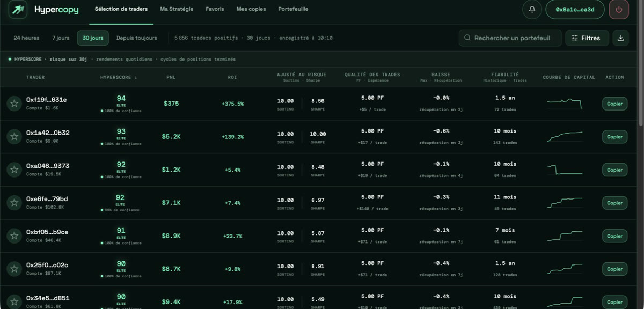Click the 5 856 traders positifs text
The width and height of the screenshot is (644, 309).
[206, 38]
